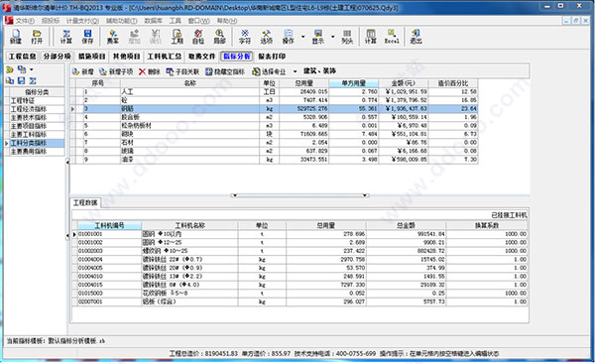Click collapse arrow beside the lower data table

67,236
